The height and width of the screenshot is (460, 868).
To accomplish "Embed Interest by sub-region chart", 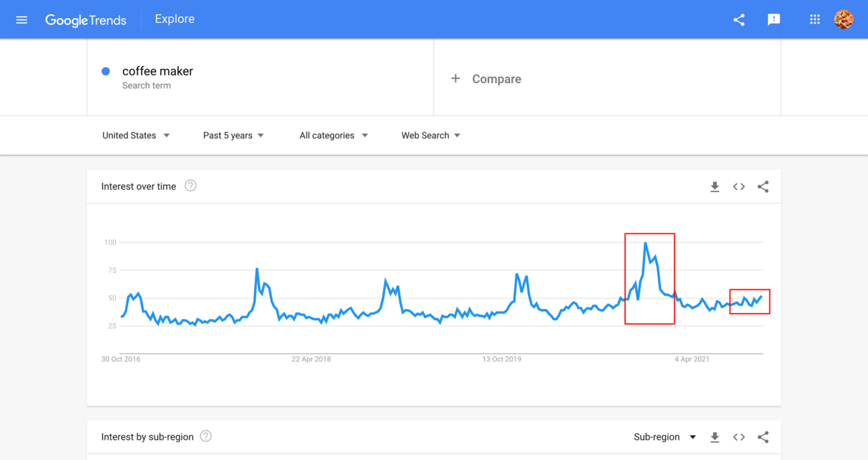I will pos(739,437).
